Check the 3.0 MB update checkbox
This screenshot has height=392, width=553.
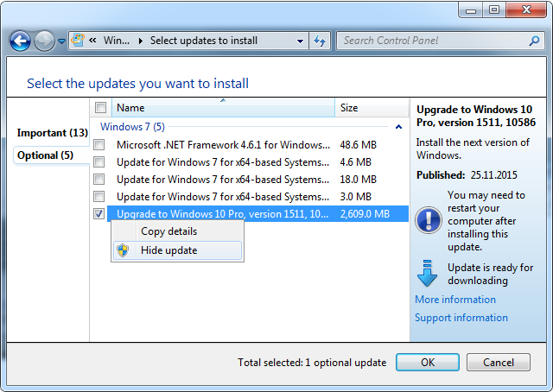tap(99, 196)
